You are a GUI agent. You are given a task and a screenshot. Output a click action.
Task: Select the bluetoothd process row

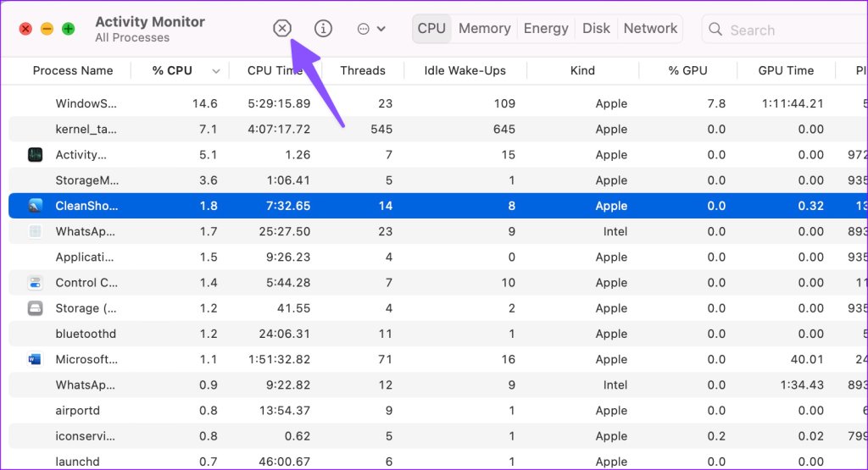coord(438,334)
